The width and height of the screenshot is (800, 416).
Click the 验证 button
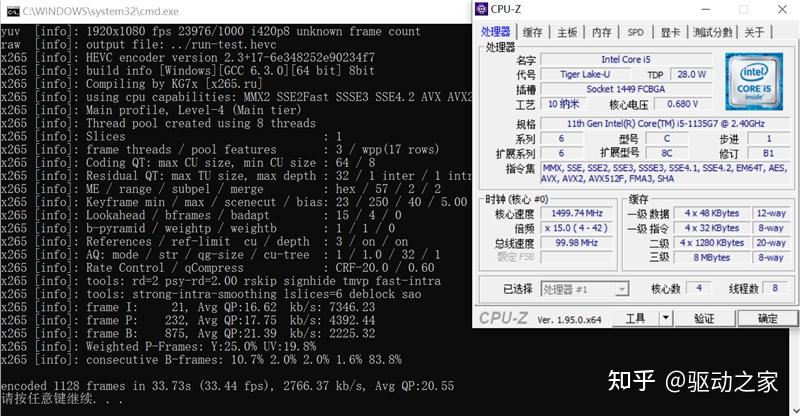704,319
